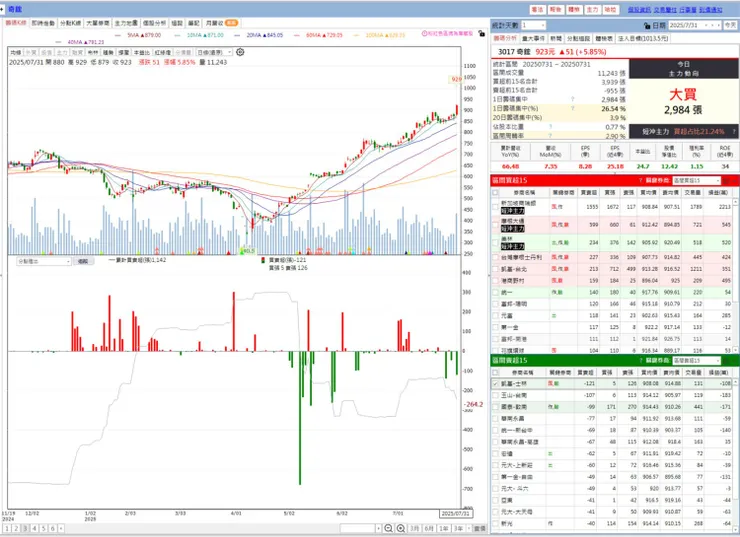This screenshot has height=537, width=740.
Task: Untick the checkbox for 凱基-士林 row
Action: pos(495,384)
